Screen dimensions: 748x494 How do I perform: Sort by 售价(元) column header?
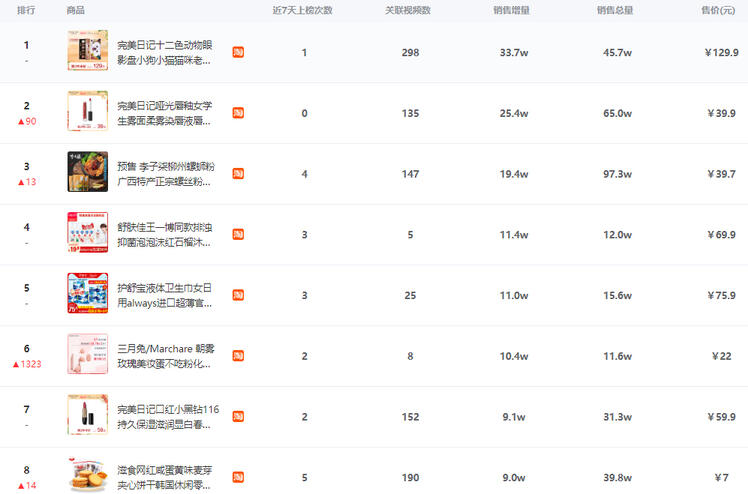pyautogui.click(x=718, y=10)
